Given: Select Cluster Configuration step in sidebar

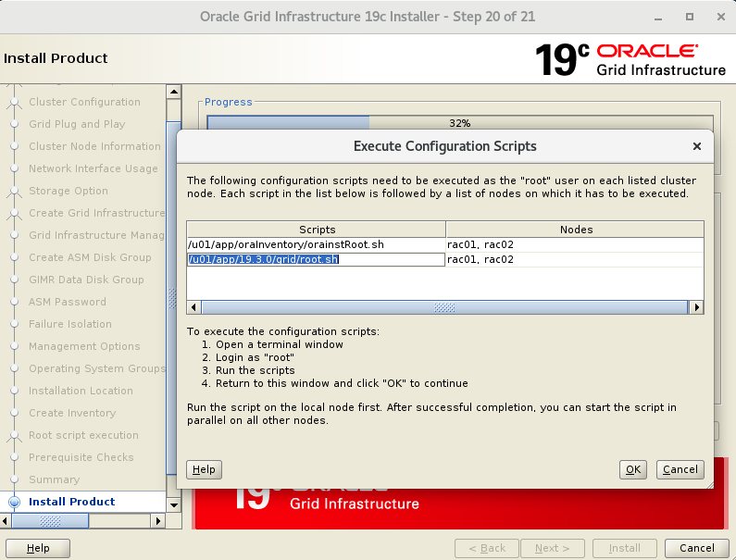Looking at the screenshot, I should [84, 102].
